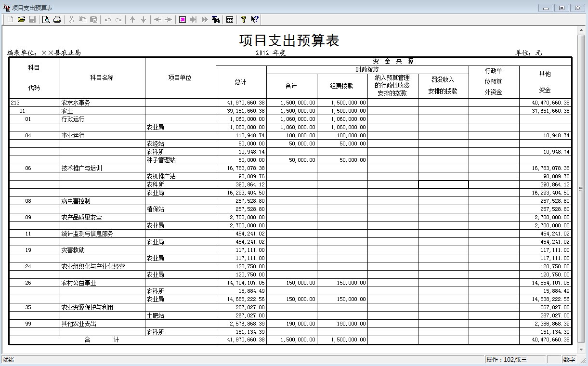Click the vertical scrollbar down arrow
Viewport: 588px width, 366px height.
pos(581,350)
